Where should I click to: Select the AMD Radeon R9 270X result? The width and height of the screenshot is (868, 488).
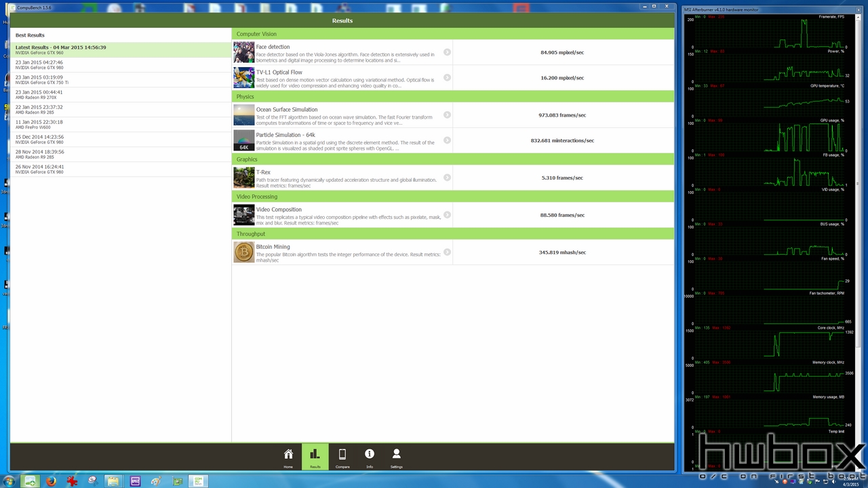(121, 95)
